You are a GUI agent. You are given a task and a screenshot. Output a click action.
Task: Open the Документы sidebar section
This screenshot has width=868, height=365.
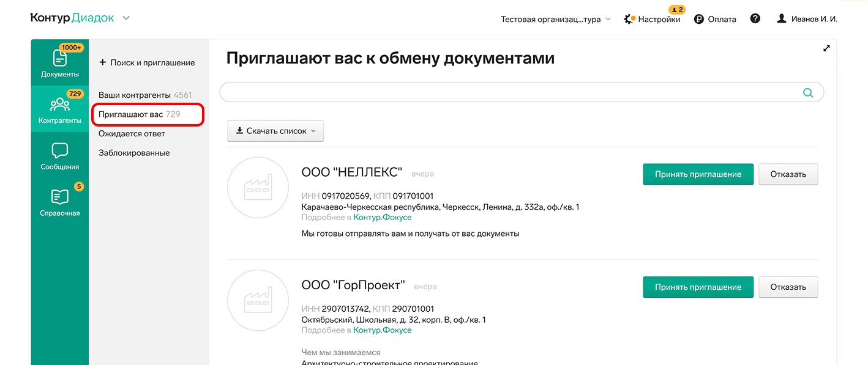pos(60,62)
